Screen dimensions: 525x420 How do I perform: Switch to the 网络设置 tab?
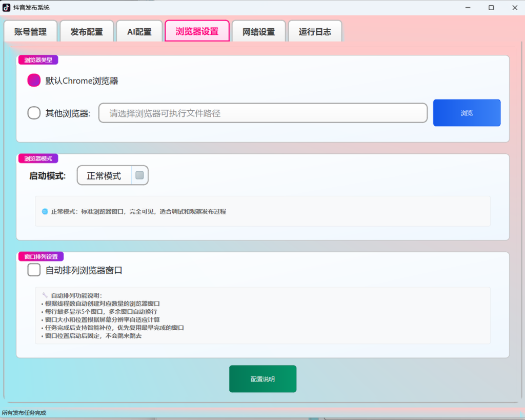click(258, 31)
